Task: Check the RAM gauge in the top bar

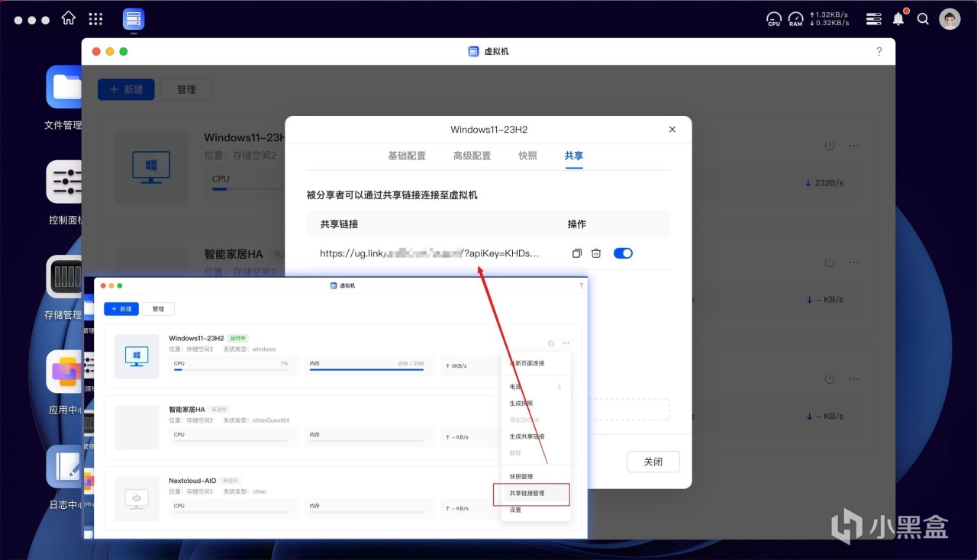Action: click(x=796, y=19)
